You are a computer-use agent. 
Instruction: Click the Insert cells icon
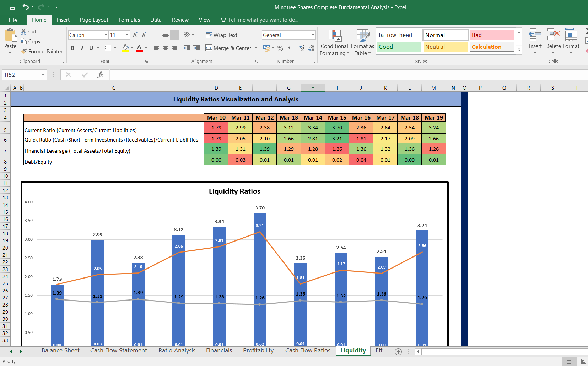(535, 36)
